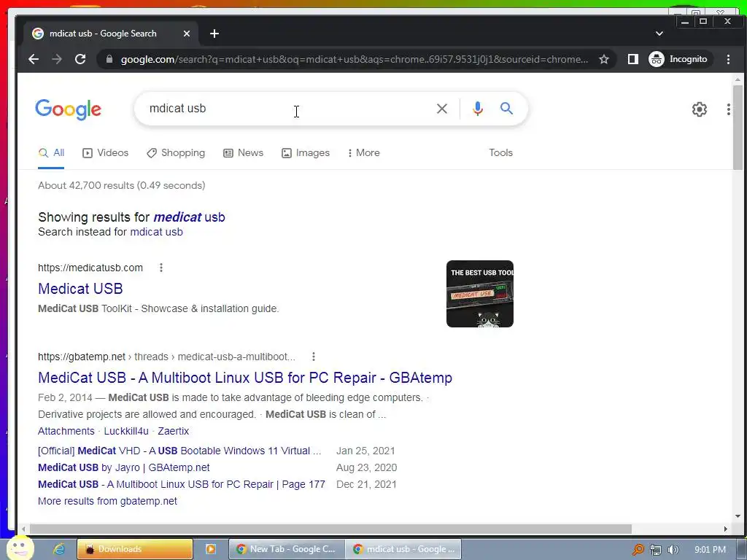Click the network tray icon
The width and height of the screenshot is (747, 560).
[656, 550]
